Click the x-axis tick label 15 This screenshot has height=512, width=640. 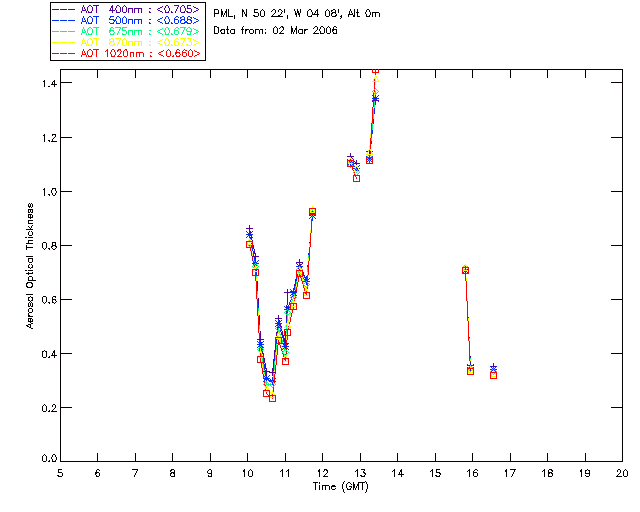pos(435,474)
